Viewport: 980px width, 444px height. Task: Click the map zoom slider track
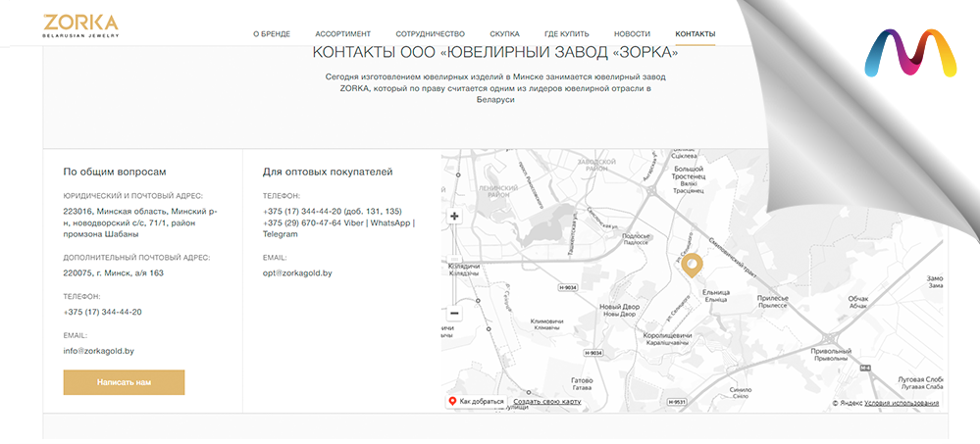(454, 265)
